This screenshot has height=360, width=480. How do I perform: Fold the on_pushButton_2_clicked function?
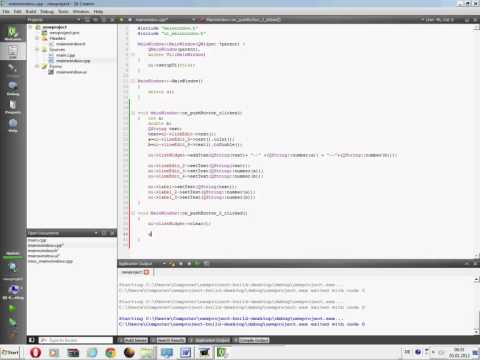[133, 213]
